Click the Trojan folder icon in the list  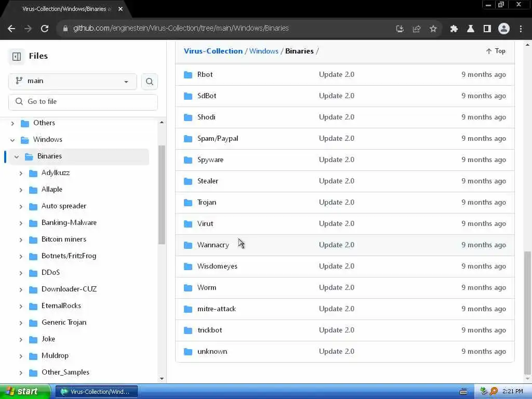pyautogui.click(x=188, y=203)
